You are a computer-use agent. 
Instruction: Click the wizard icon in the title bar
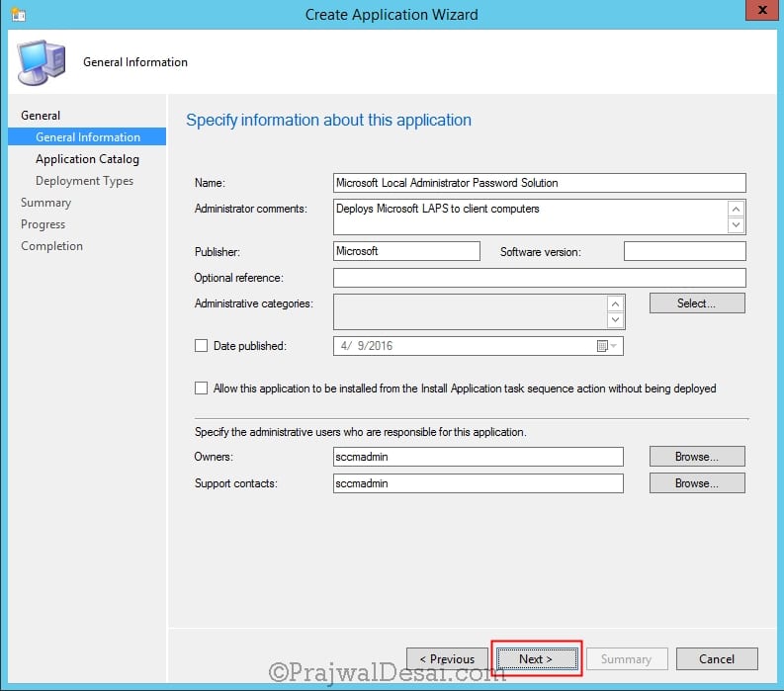coord(19,14)
